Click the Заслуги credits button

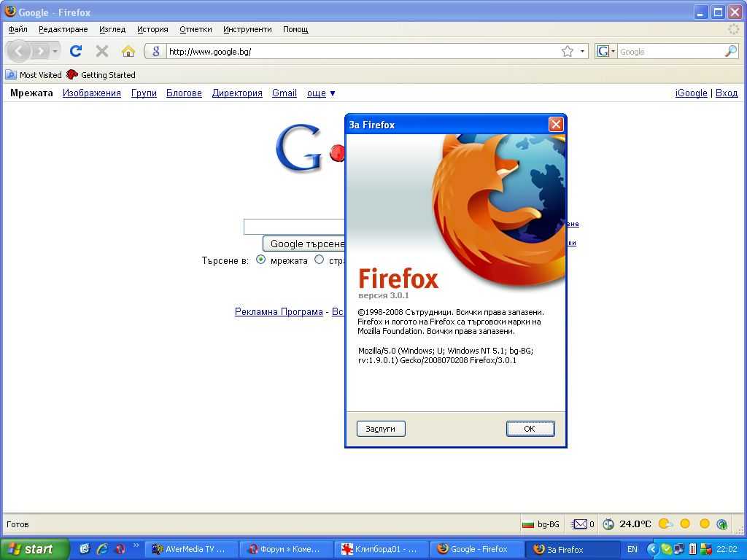pyautogui.click(x=381, y=429)
